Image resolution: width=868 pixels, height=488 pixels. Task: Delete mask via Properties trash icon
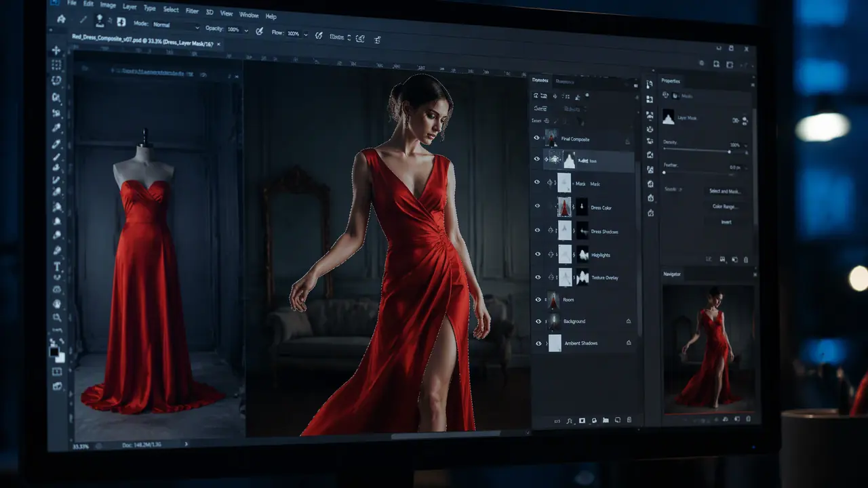[x=746, y=259]
